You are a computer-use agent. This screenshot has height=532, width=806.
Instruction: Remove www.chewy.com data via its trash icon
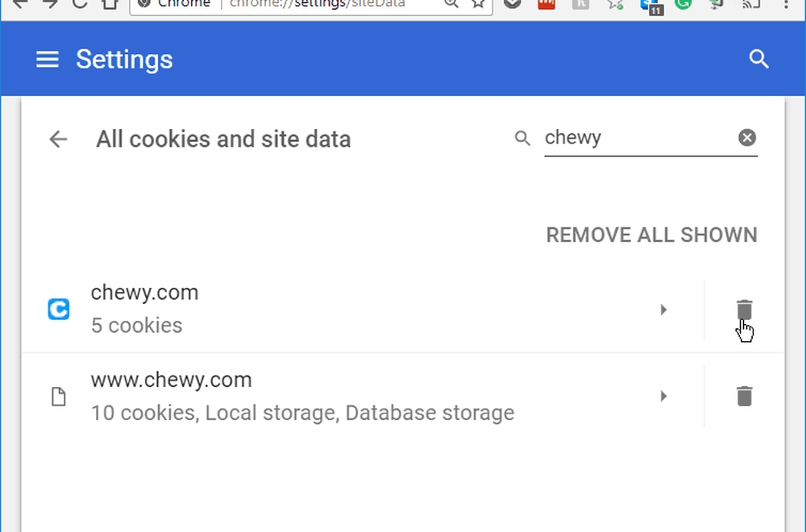pyautogui.click(x=743, y=396)
